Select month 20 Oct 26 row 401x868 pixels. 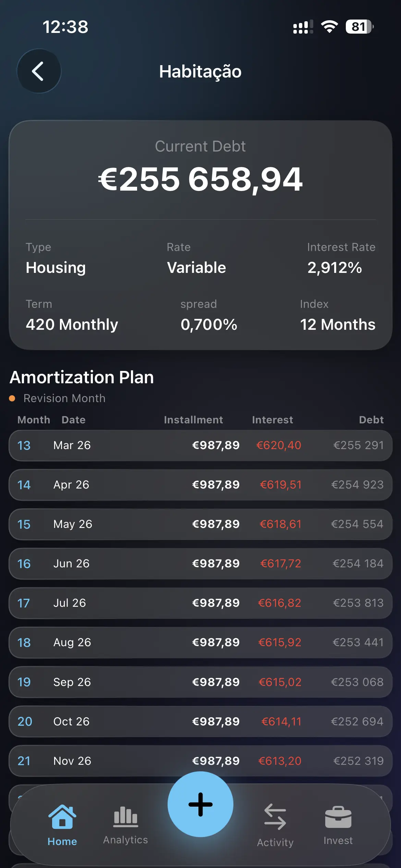pos(200,722)
